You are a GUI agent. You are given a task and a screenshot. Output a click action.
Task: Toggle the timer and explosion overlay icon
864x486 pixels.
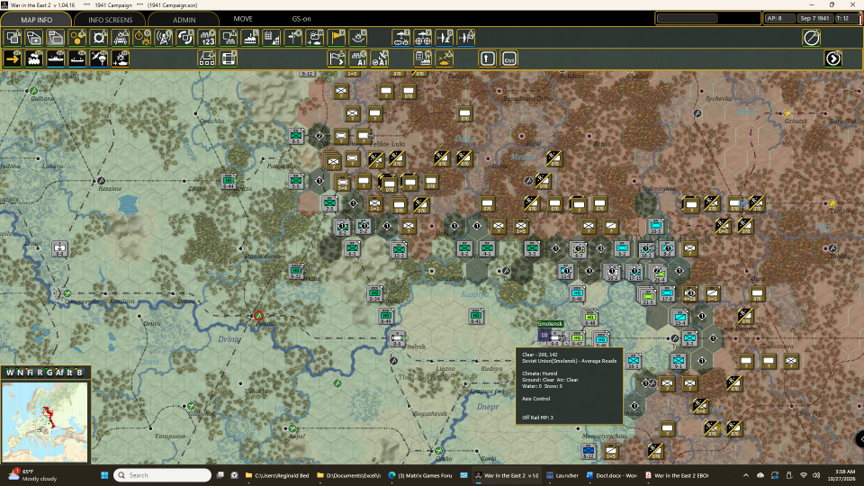pyautogui.click(x=142, y=38)
